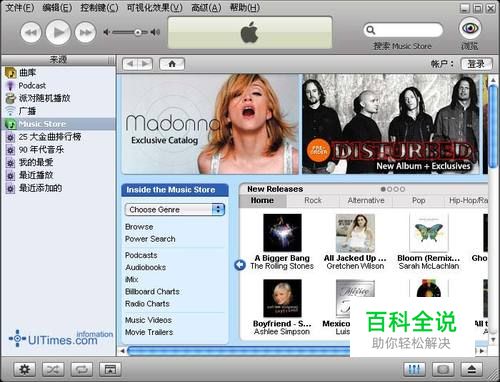Open Boyfriend Ashlee Simpson album cover
Image resolution: width=500 pixels, height=382 pixels.
tap(282, 298)
